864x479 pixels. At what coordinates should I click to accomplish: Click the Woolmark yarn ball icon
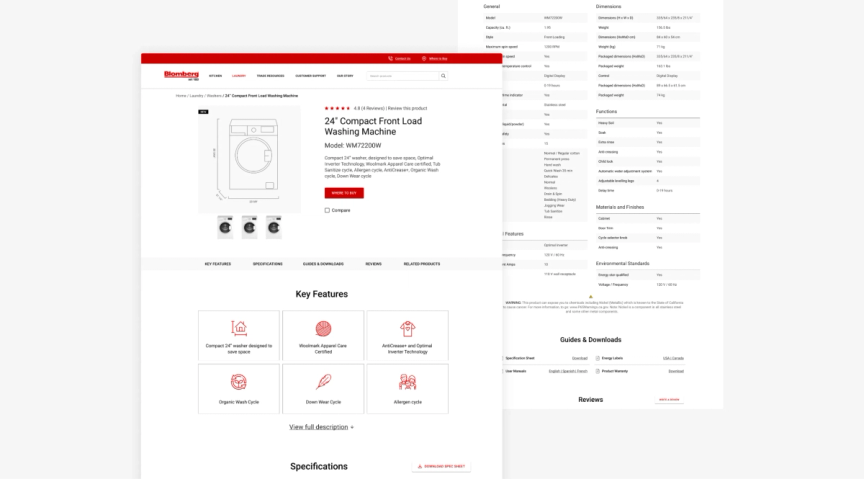pos(323,329)
